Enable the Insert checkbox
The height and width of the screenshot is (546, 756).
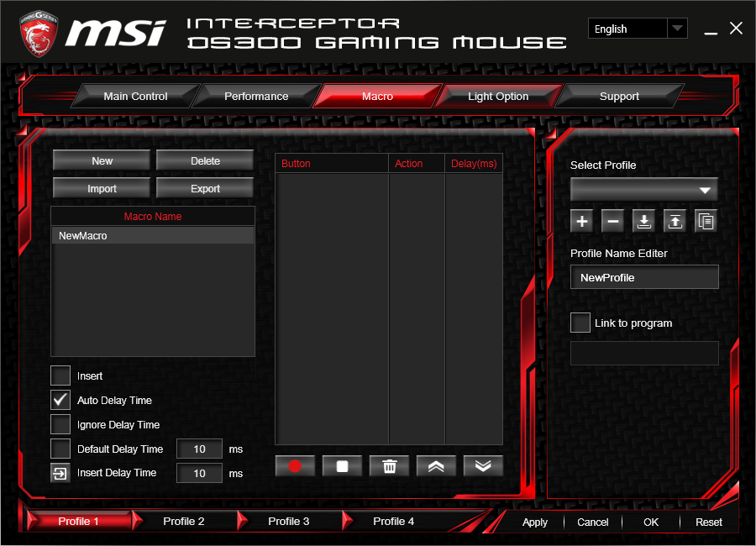(x=60, y=375)
